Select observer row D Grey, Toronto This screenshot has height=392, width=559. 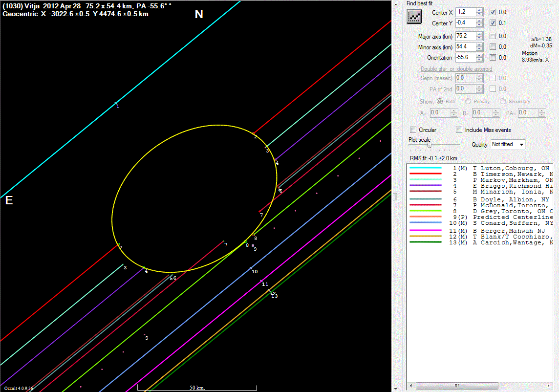(480, 211)
